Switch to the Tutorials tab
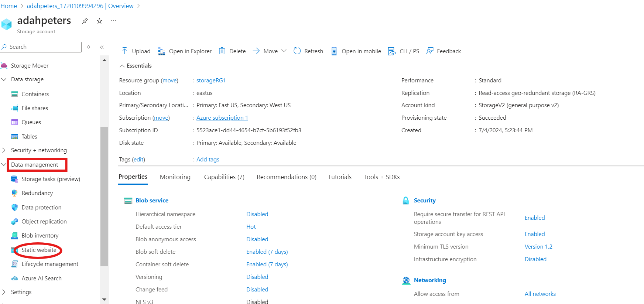This screenshot has width=644, height=304. [340, 177]
